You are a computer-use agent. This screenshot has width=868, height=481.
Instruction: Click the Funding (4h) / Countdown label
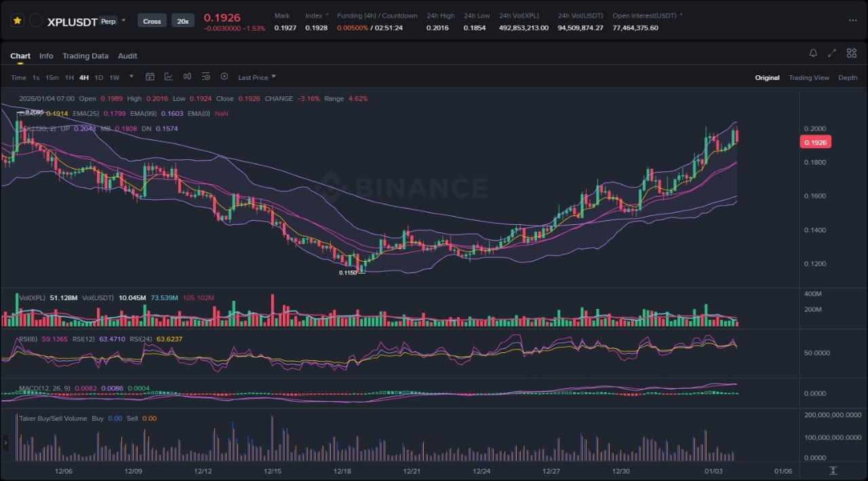377,16
